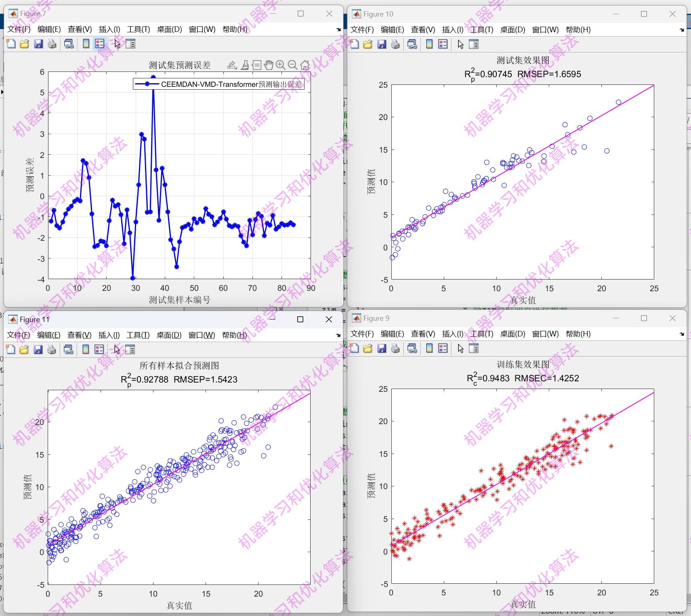Restore view with Figure 7's home button
The image size is (691, 616).
pyautogui.click(x=305, y=65)
